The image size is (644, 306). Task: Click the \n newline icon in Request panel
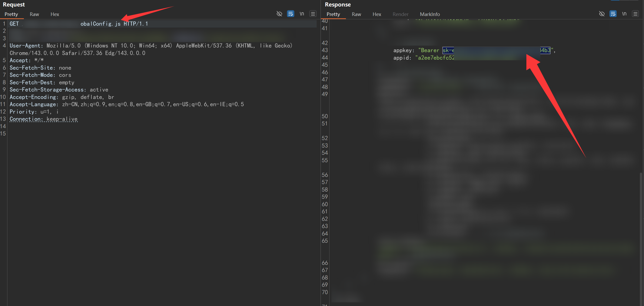point(302,14)
